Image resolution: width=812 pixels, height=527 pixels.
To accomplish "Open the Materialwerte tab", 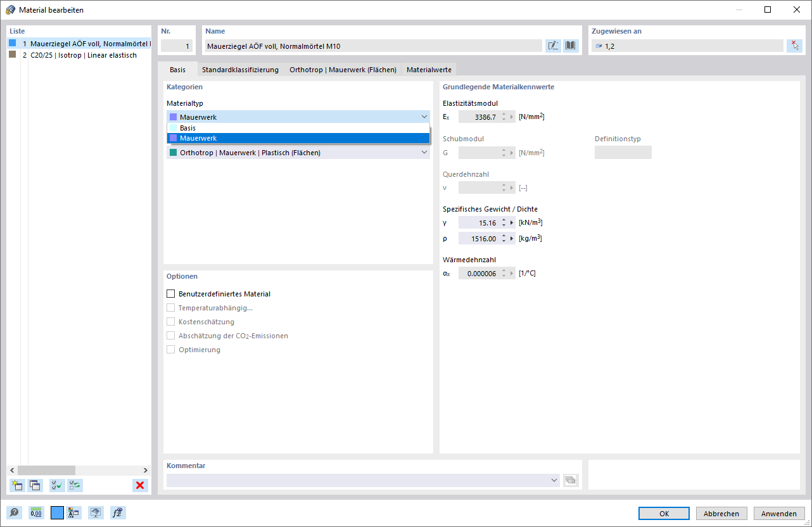I will tap(429, 70).
